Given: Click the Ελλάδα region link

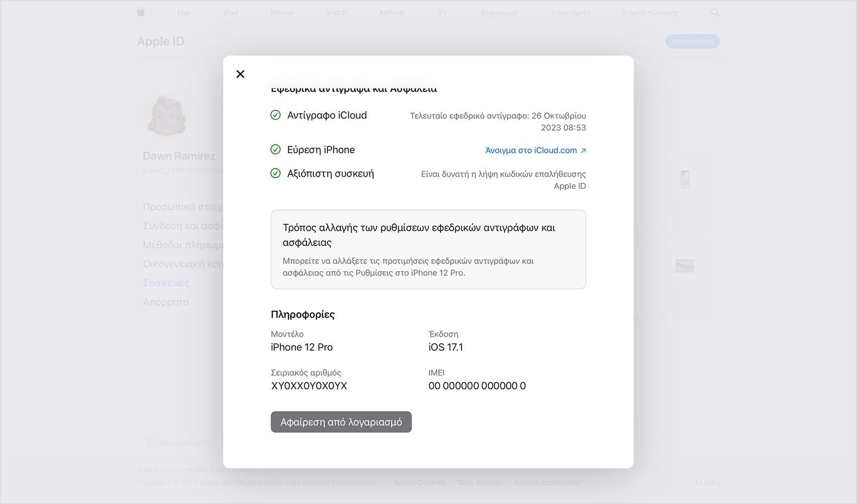Looking at the screenshot, I should coord(708,483).
